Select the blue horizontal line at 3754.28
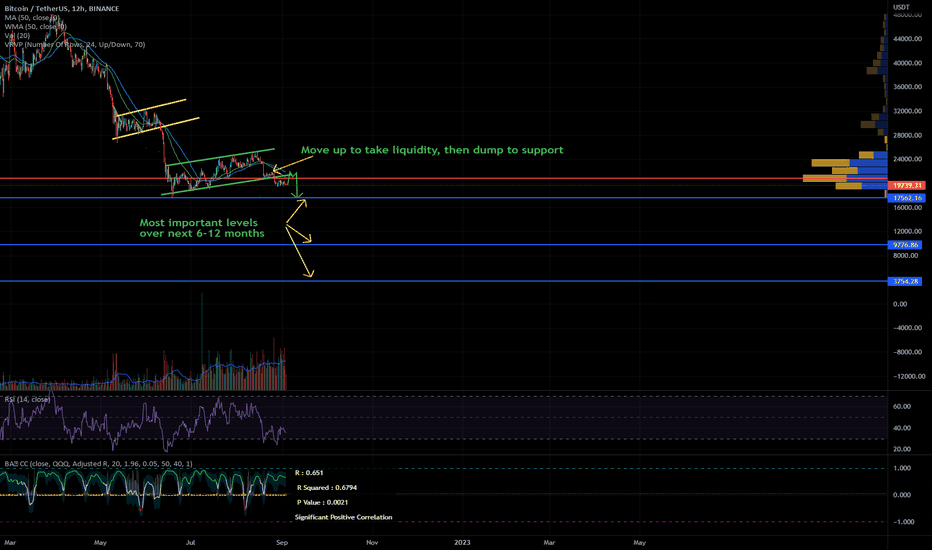This screenshot has width=932, height=550. 443,281
